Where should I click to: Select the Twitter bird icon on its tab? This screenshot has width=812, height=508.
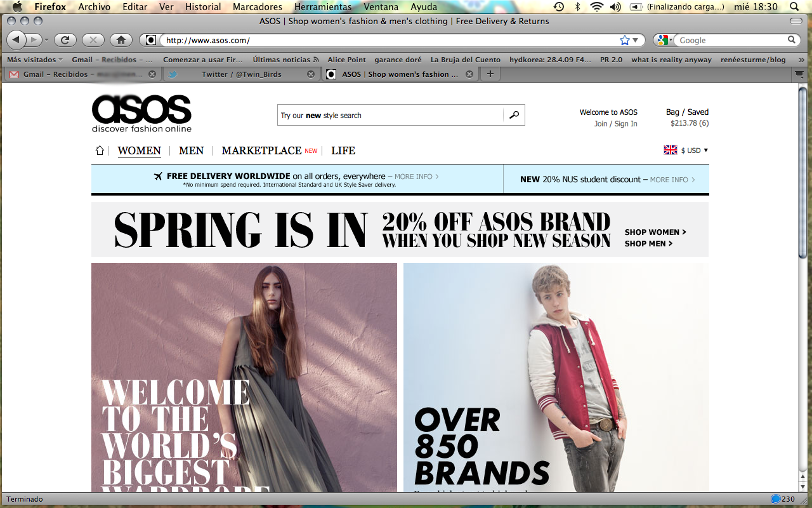[x=173, y=74]
